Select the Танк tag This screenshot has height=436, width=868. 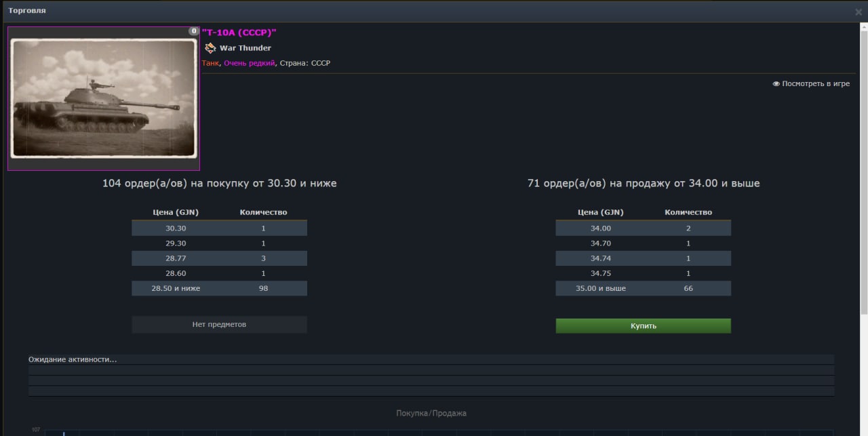(x=210, y=63)
